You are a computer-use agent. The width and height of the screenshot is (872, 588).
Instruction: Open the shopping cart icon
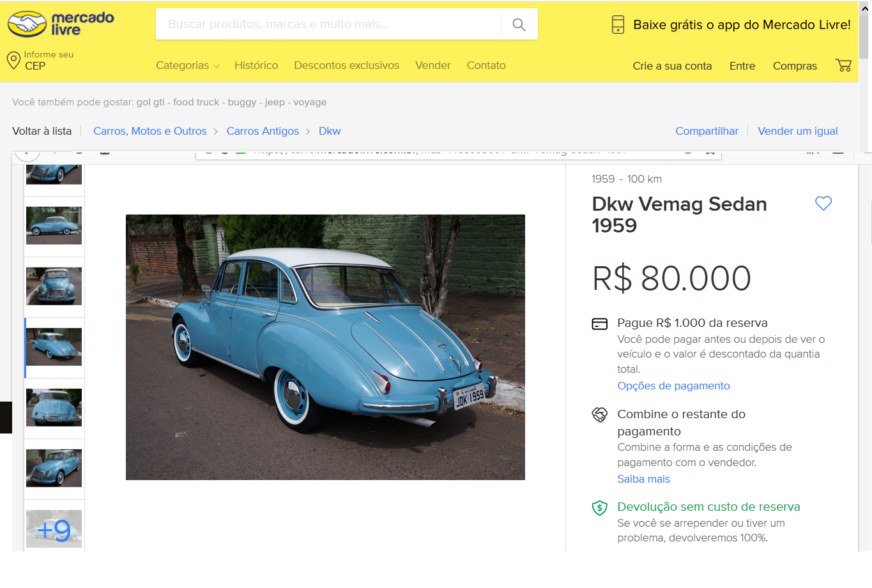click(x=843, y=65)
